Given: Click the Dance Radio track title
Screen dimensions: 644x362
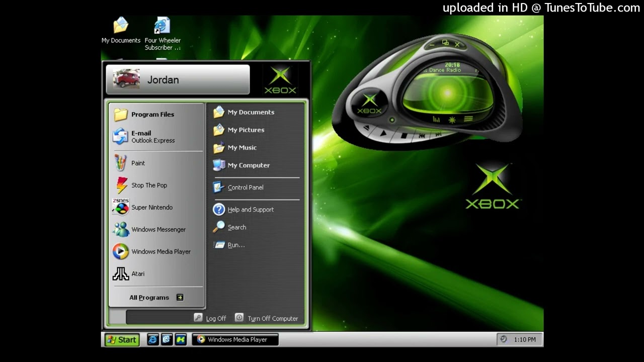Looking at the screenshot, I should (x=445, y=70).
